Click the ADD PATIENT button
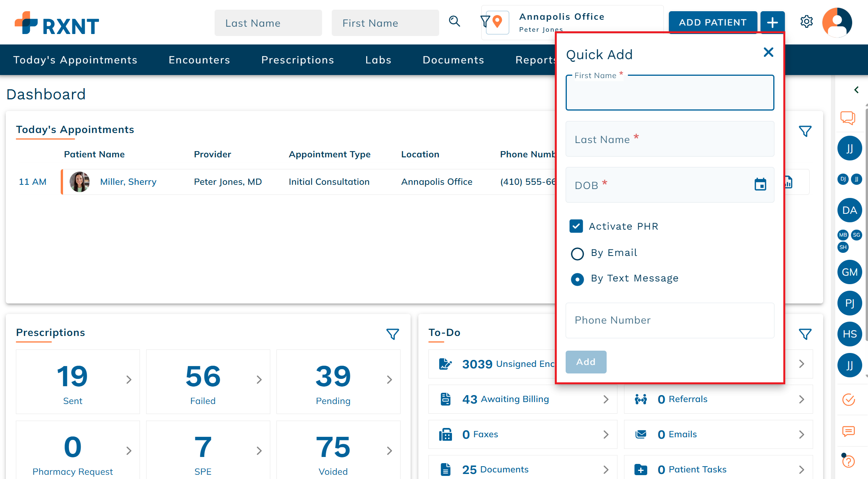868x479 pixels. (713, 22)
